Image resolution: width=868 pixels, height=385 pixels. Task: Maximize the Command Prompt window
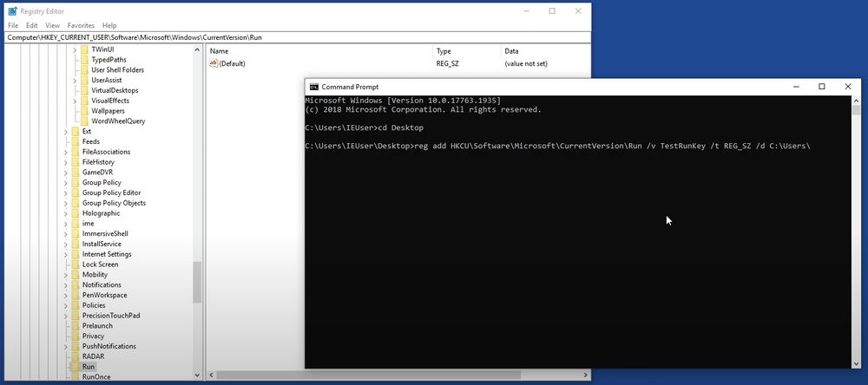pyautogui.click(x=822, y=87)
